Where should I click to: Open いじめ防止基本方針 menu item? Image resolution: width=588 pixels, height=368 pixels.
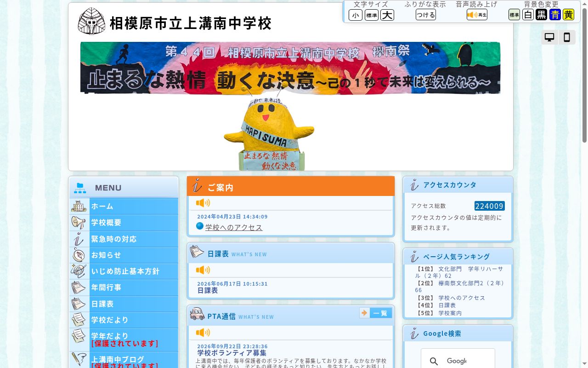pyautogui.click(x=124, y=271)
